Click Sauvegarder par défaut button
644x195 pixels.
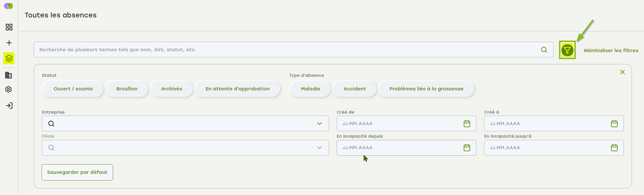77,172
